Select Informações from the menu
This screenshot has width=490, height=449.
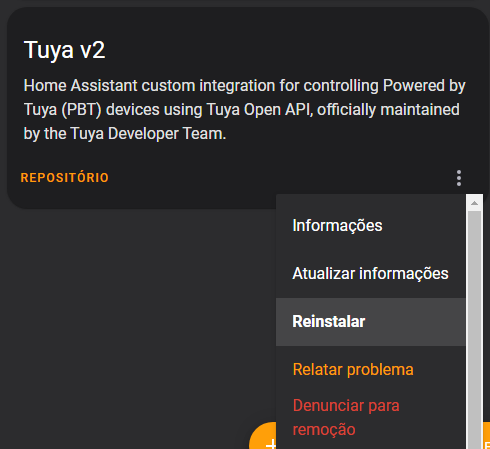(371, 226)
